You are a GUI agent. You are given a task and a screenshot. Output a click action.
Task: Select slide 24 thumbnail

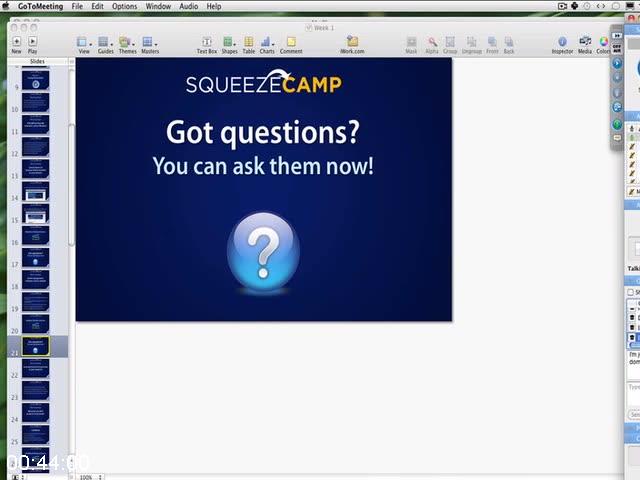coord(36,413)
